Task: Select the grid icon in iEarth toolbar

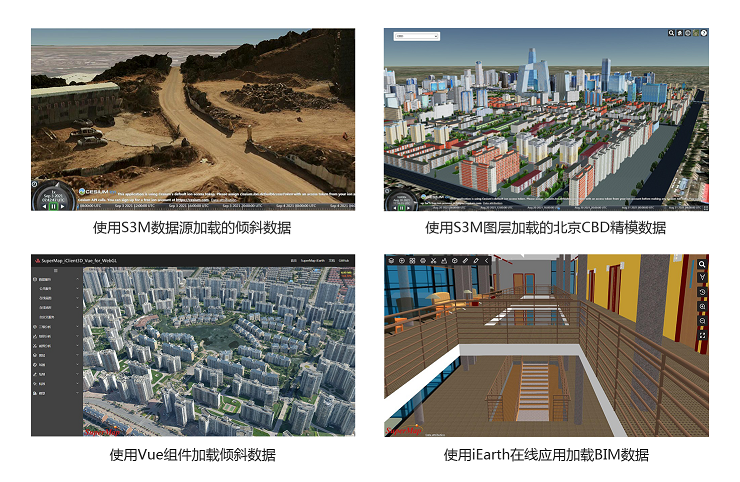Action: click(x=412, y=261)
